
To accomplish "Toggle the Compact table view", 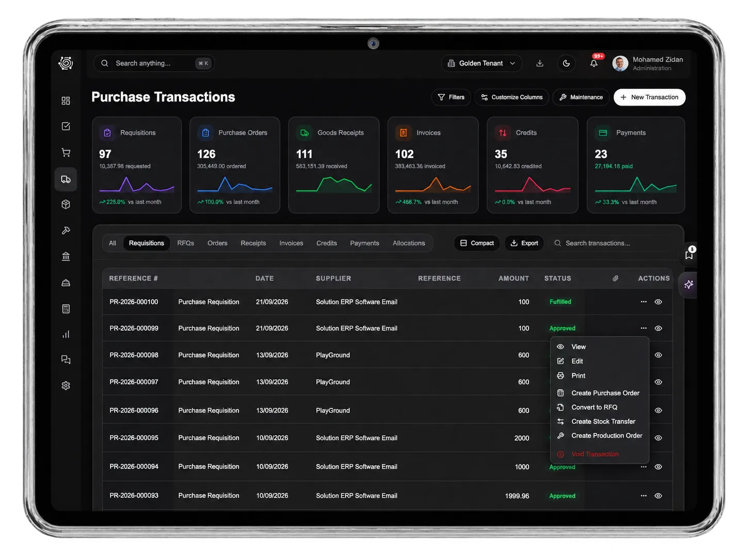I will click(477, 243).
